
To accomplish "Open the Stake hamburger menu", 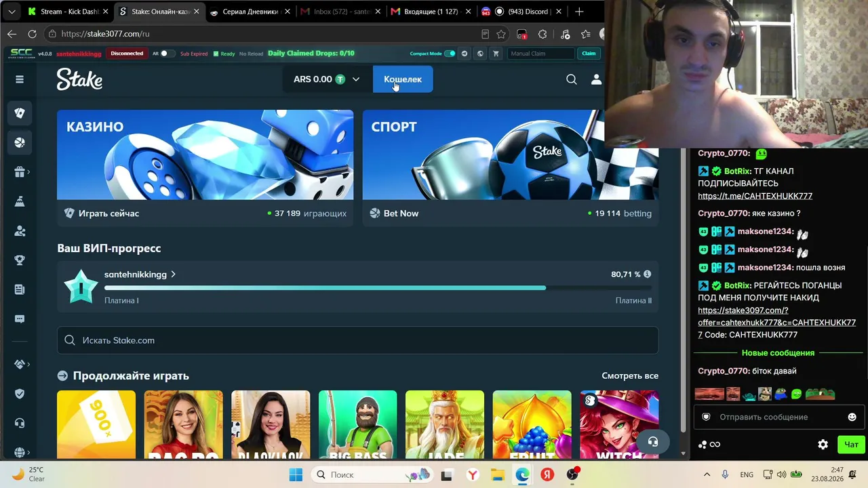I will (x=20, y=79).
